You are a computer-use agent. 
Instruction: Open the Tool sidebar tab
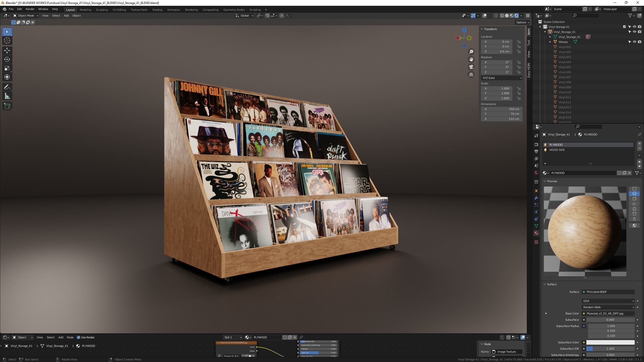[x=529, y=43]
